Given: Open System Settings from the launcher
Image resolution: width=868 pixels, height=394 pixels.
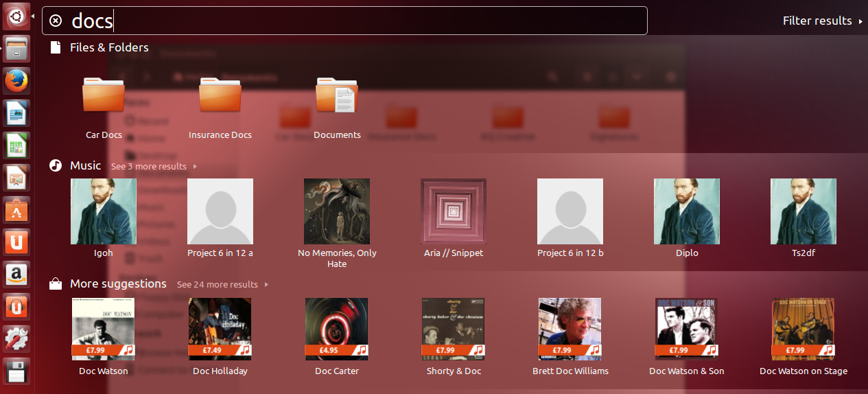Looking at the screenshot, I should (x=17, y=339).
